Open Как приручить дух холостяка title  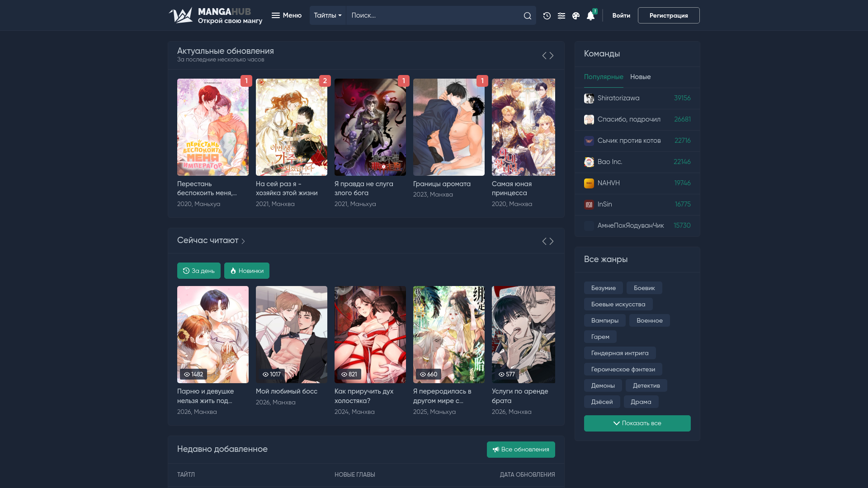364,396
